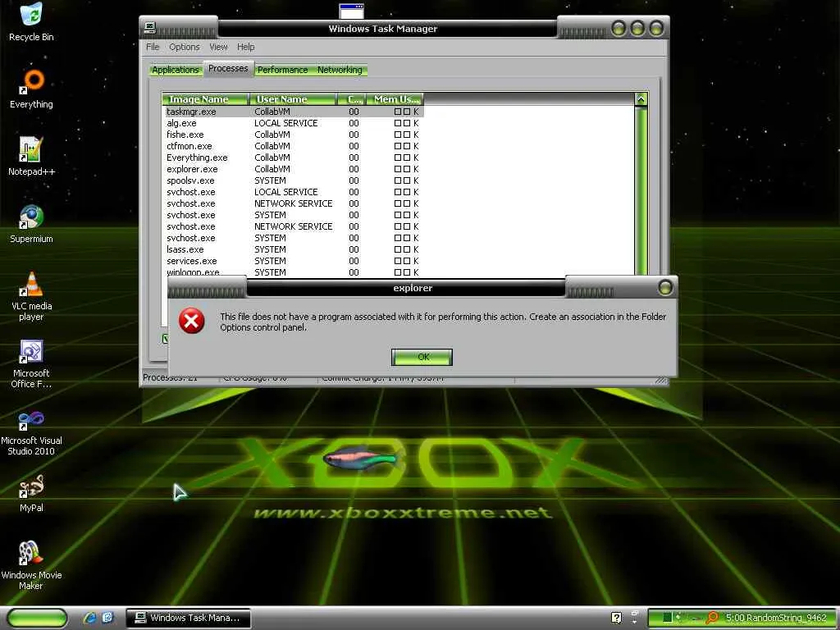Viewport: 840px width, 630px height.
Task: Select the Microsoft Visual Studio 2010 shortcut
Action: pos(31,431)
